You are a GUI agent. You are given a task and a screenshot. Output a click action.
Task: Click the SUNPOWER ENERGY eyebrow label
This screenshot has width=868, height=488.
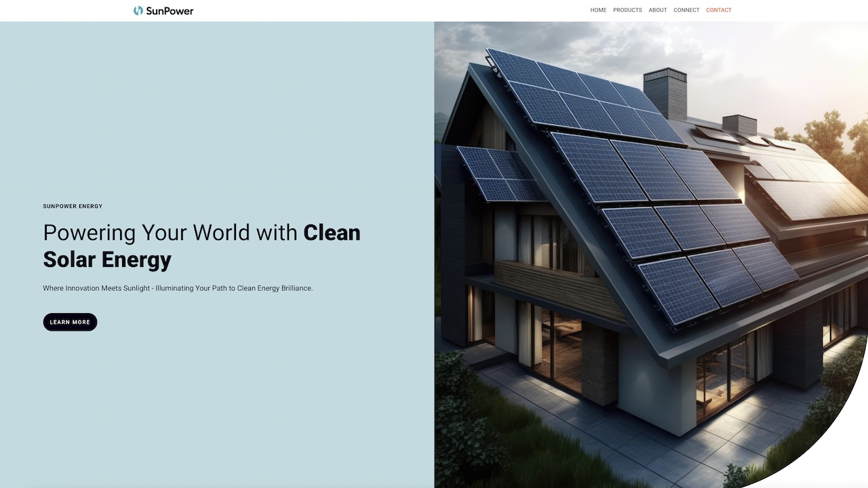point(73,206)
